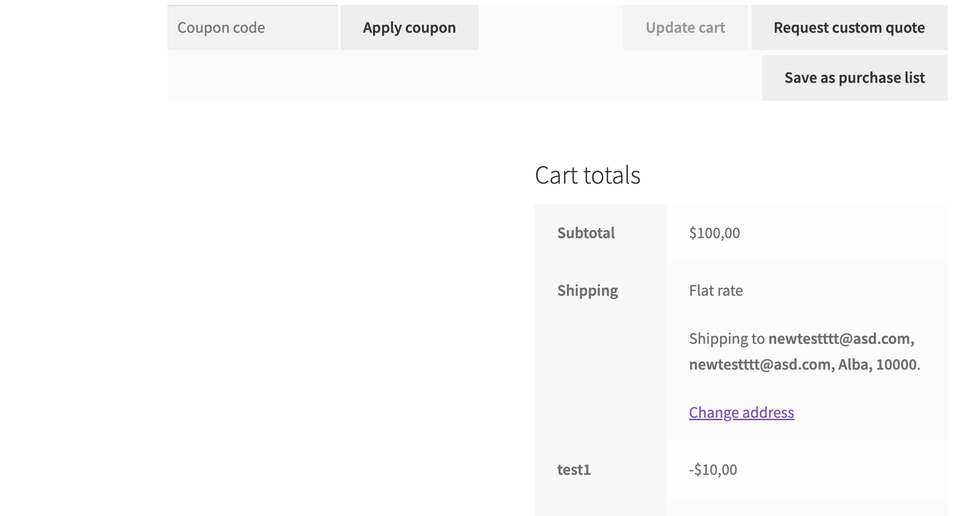Click the $100,00 subtotal amount
Screen dimensions: 980x516
click(714, 233)
